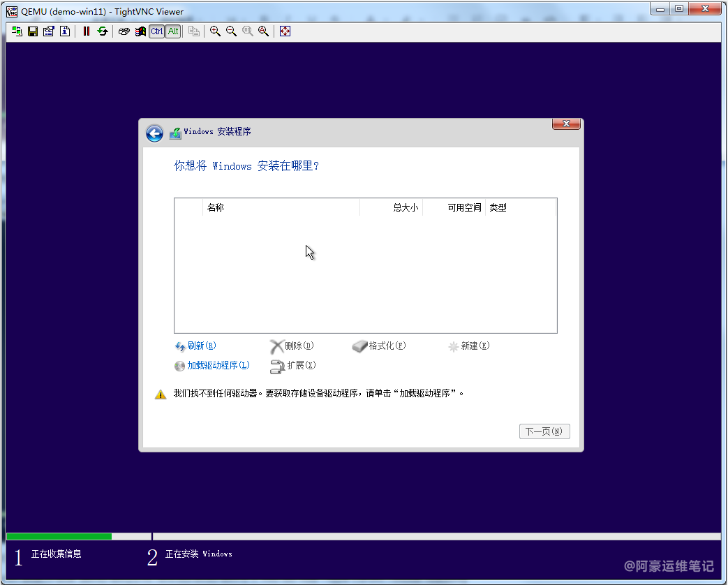728x585 pixels.
Task: Open the connection options icon
Action: 49,31
